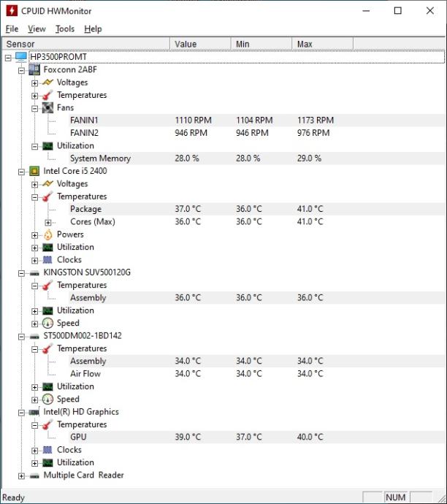Click the Foxconn Utilization graph icon
Image resolution: width=447 pixels, height=504 pixels.
[x=47, y=146]
